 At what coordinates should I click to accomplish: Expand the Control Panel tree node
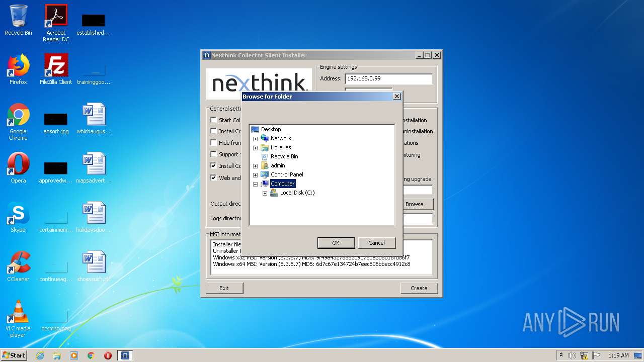[255, 175]
